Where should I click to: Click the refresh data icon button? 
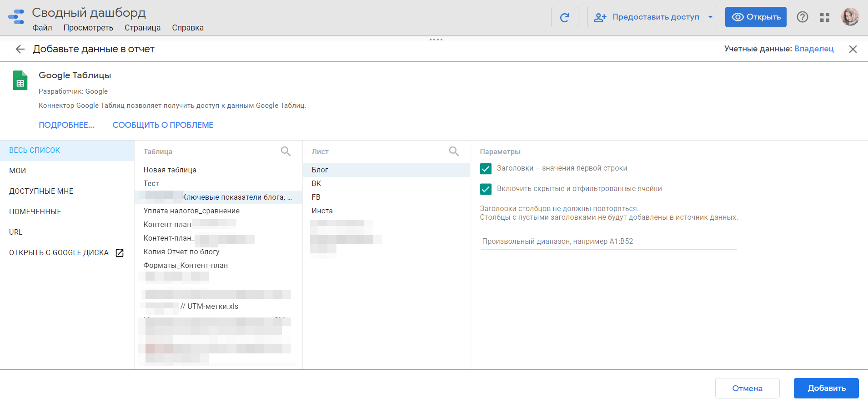click(564, 17)
